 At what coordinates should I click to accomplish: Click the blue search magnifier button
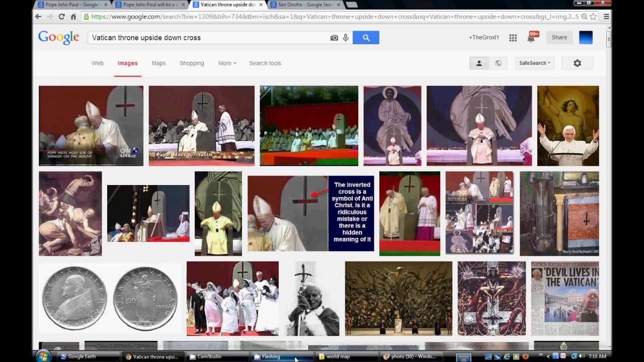pos(366,38)
